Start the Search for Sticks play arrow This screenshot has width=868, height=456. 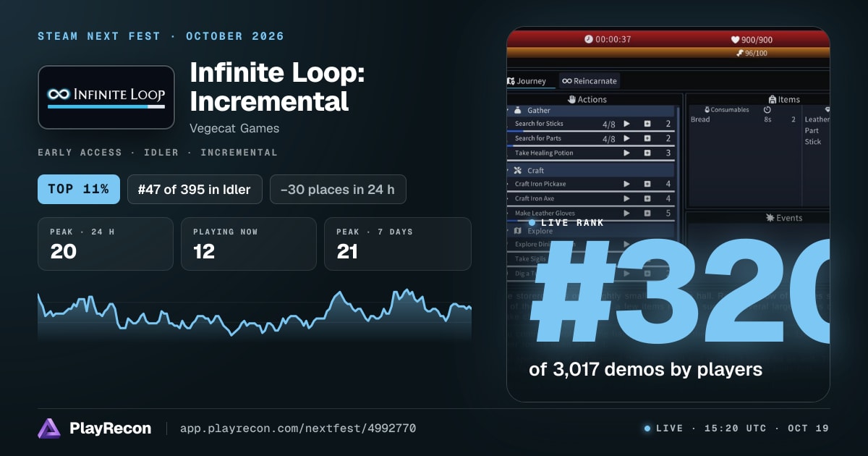pyautogui.click(x=626, y=124)
